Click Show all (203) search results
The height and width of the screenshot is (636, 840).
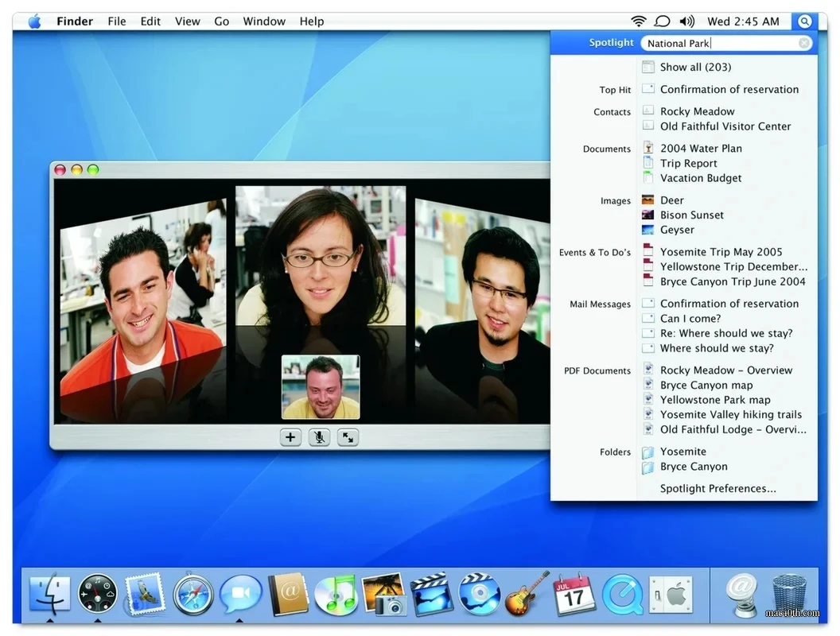click(694, 67)
